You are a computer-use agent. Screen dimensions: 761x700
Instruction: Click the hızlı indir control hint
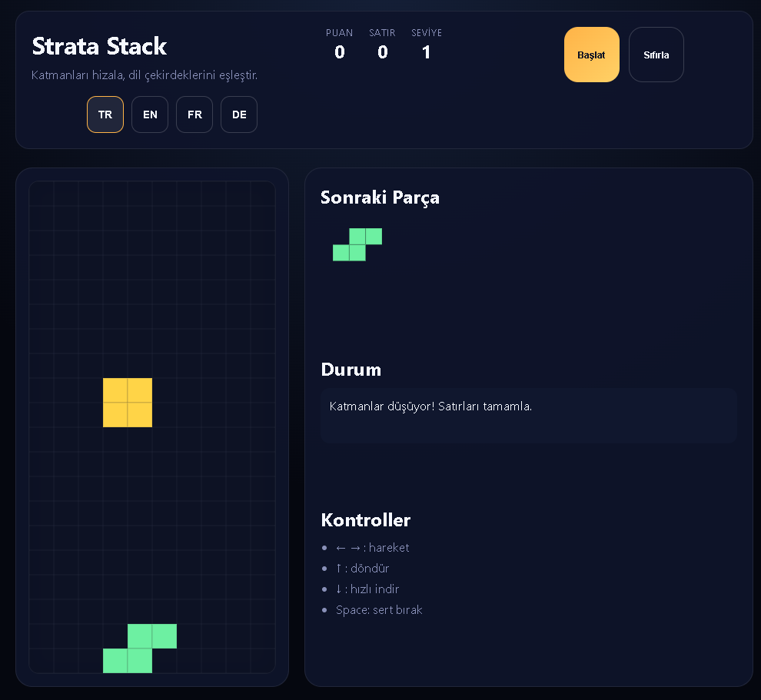(367, 589)
